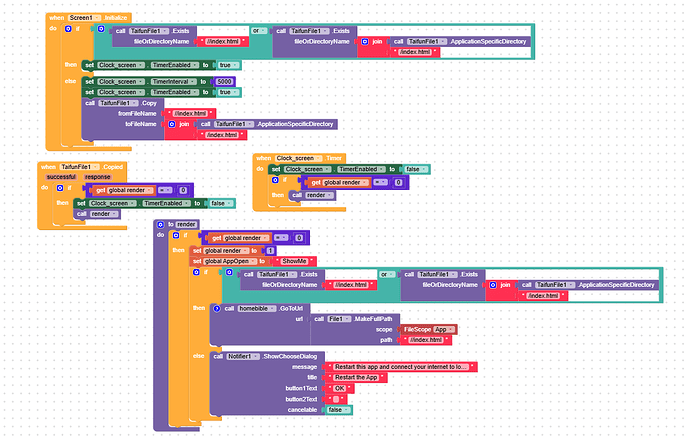Toggle the 'false' boolean in the Clock_screen.Timer event

pos(409,169)
